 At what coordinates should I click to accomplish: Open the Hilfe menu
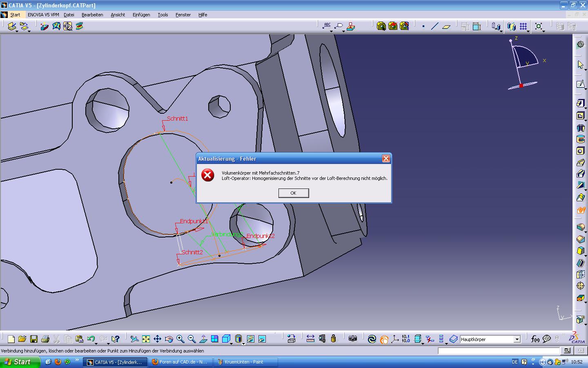pos(203,15)
